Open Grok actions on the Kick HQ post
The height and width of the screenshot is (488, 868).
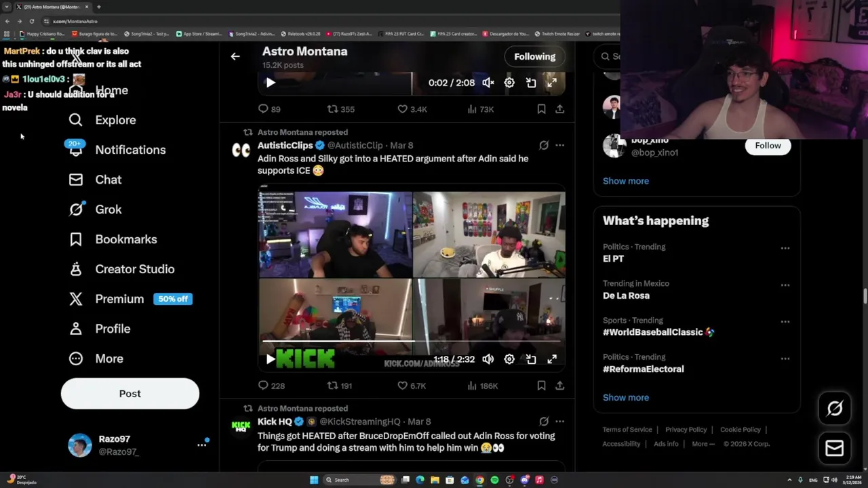544,422
